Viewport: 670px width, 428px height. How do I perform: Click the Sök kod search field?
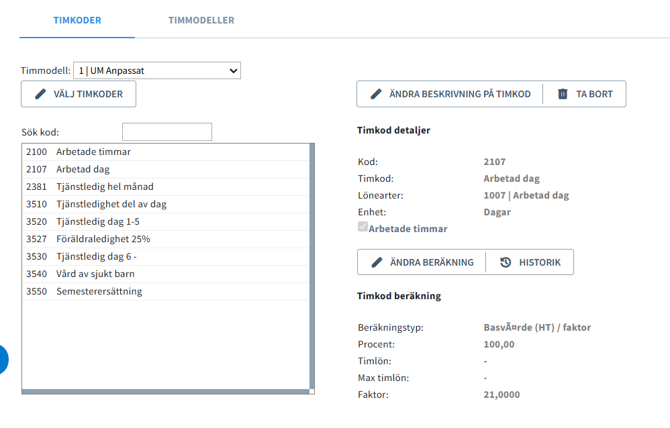[167, 132]
